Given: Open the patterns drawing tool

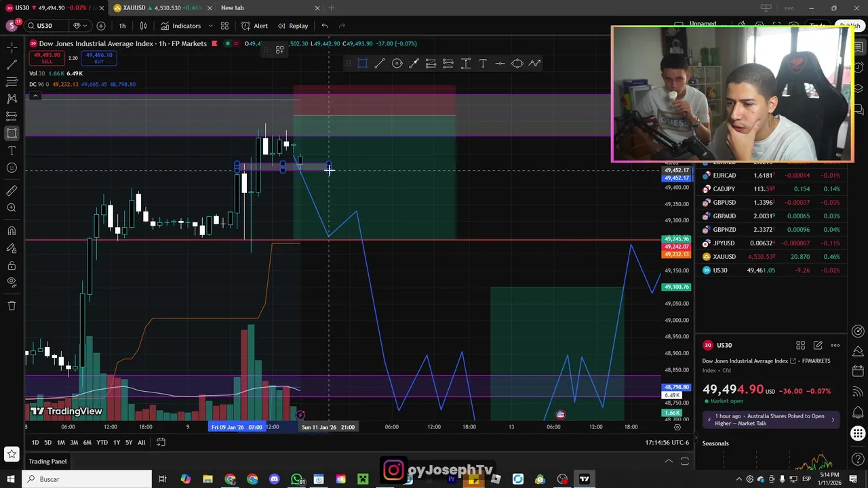Looking at the screenshot, I should (12, 99).
